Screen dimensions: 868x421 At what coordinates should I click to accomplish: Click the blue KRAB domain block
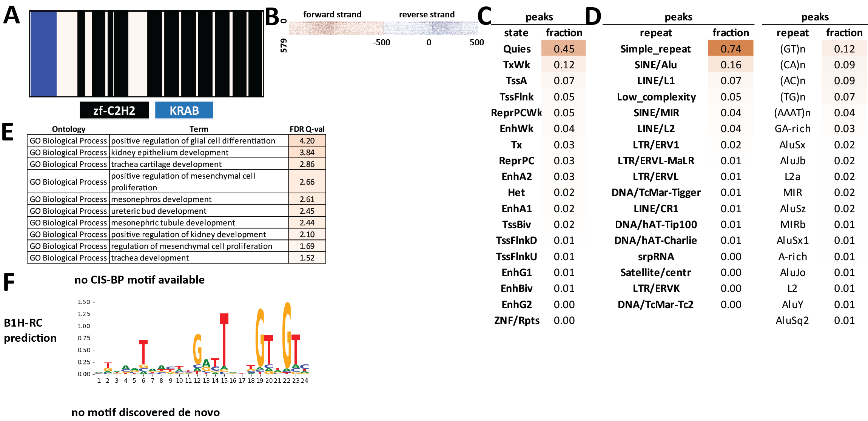[43, 54]
